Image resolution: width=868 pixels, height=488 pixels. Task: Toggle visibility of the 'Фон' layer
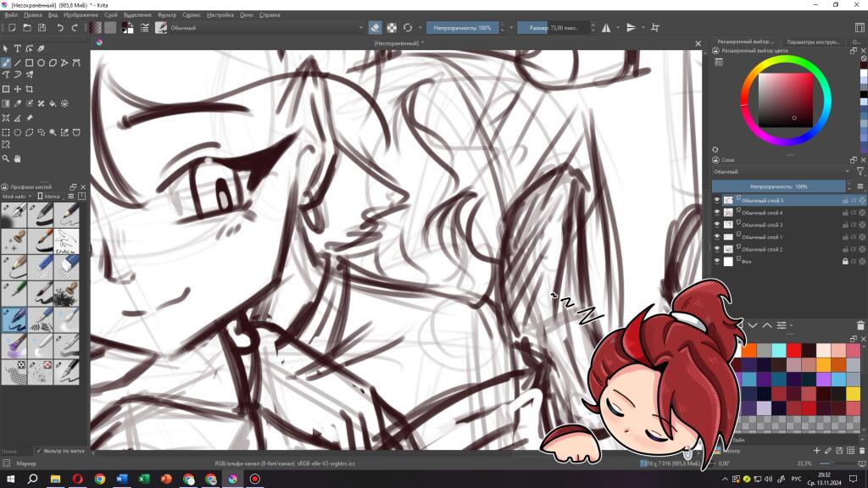[717, 261]
